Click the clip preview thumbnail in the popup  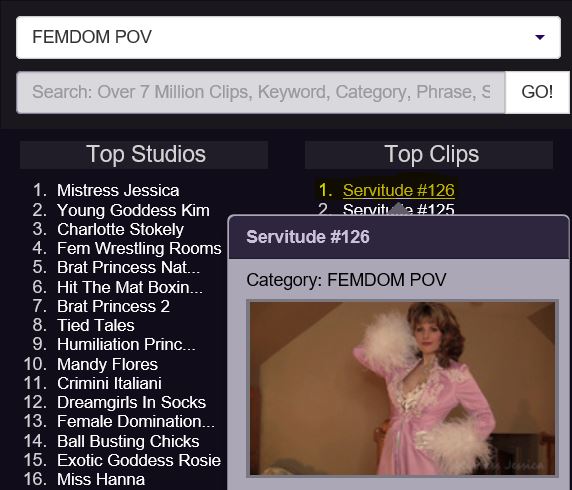402,388
